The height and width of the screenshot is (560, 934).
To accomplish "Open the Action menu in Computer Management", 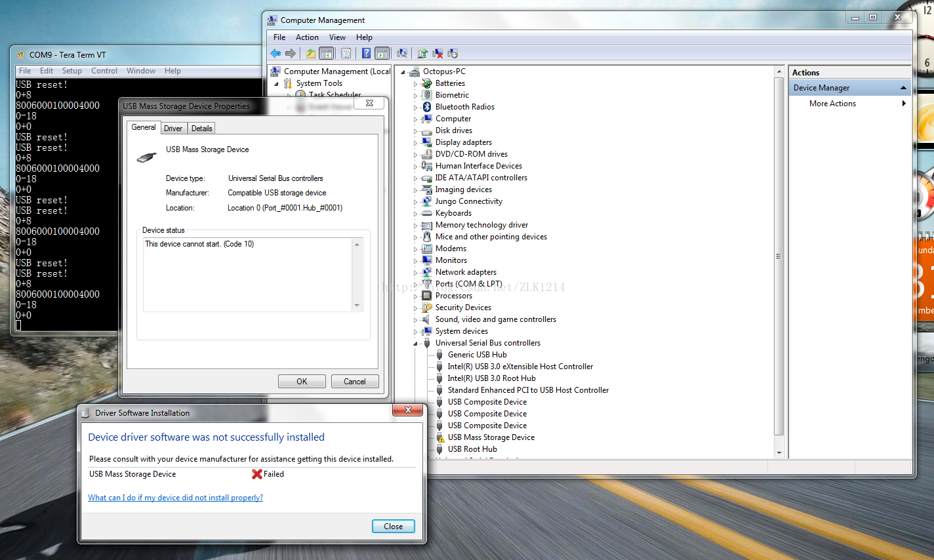I will 307,37.
